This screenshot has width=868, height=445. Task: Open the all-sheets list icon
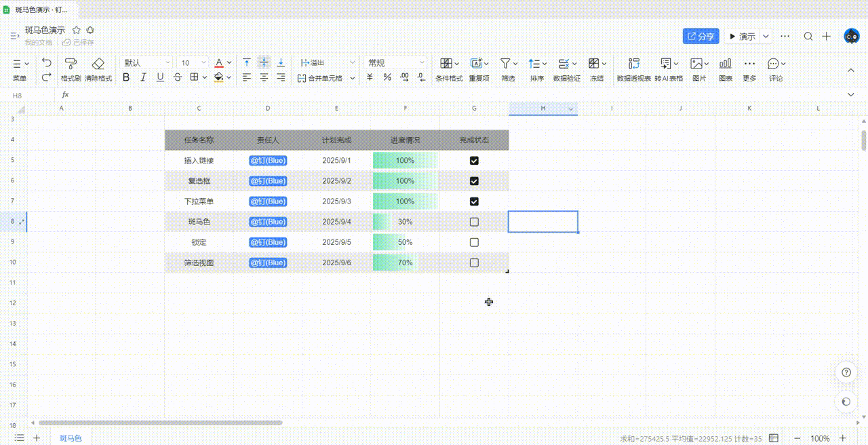coord(20,438)
